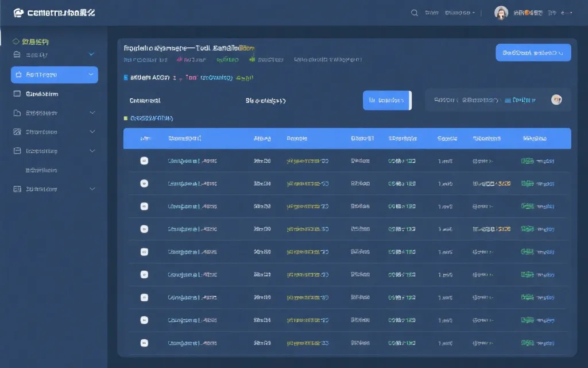
Task: Select the checkbox in the third table row
Action: coord(144,206)
